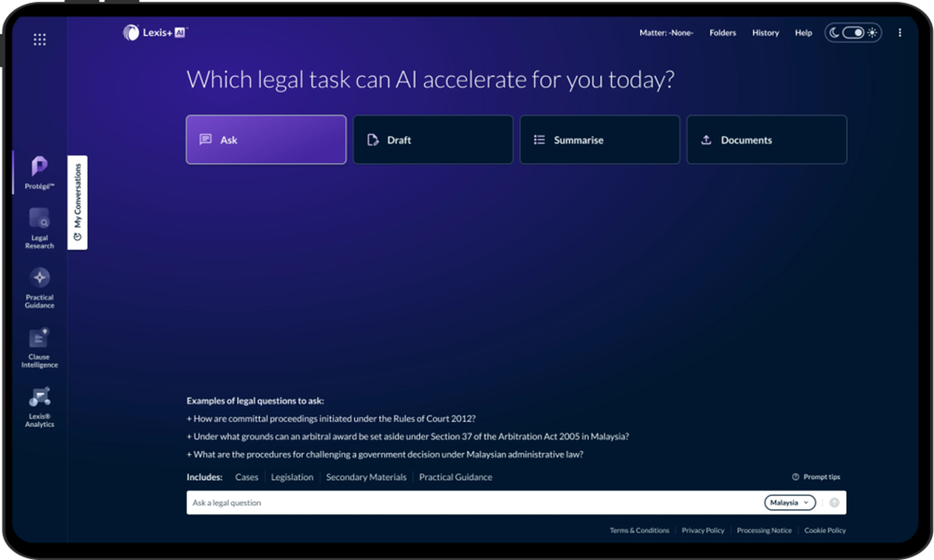Open Folders in the top menu

point(722,33)
